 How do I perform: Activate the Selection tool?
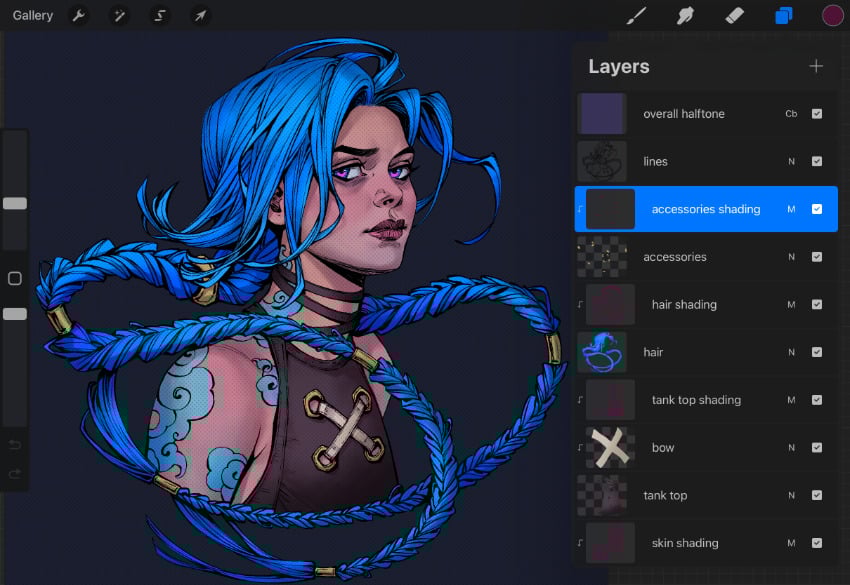click(x=160, y=15)
